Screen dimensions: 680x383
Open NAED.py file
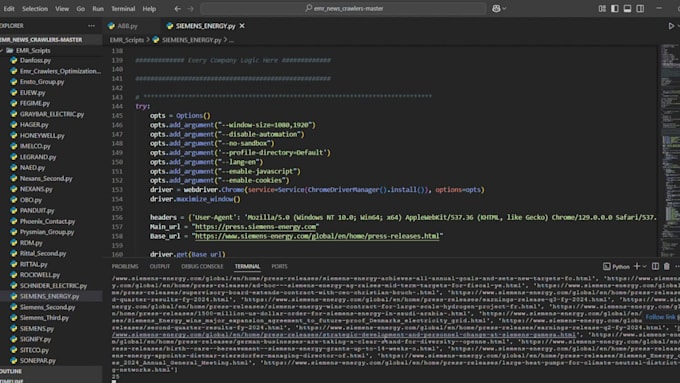(32, 167)
